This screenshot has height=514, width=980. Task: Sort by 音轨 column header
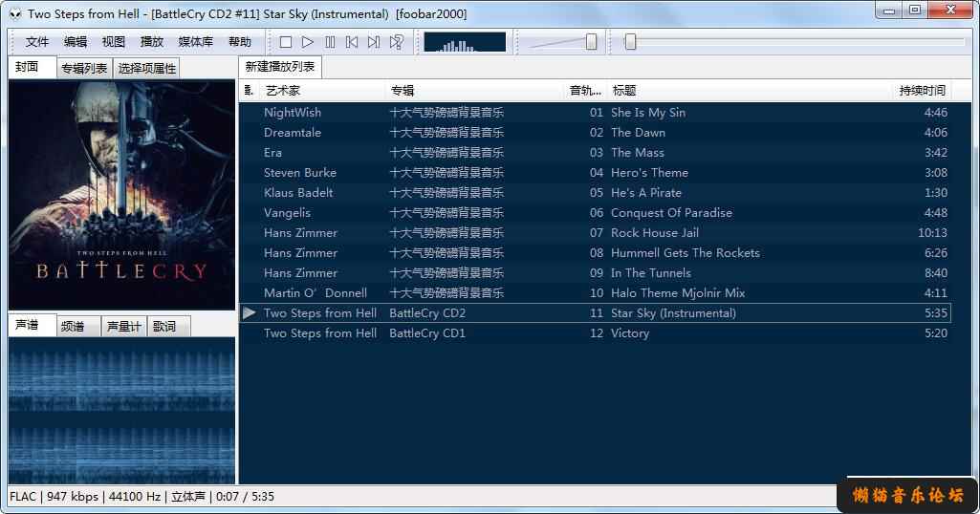[x=585, y=91]
